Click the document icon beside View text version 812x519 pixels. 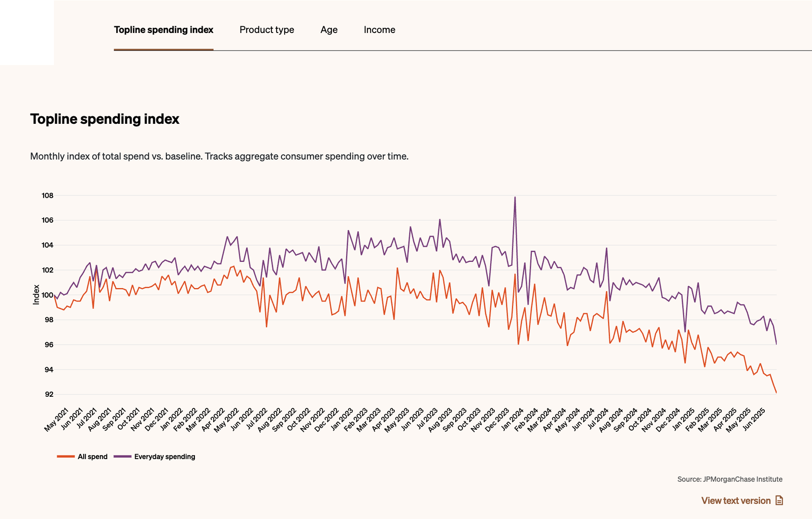point(780,501)
